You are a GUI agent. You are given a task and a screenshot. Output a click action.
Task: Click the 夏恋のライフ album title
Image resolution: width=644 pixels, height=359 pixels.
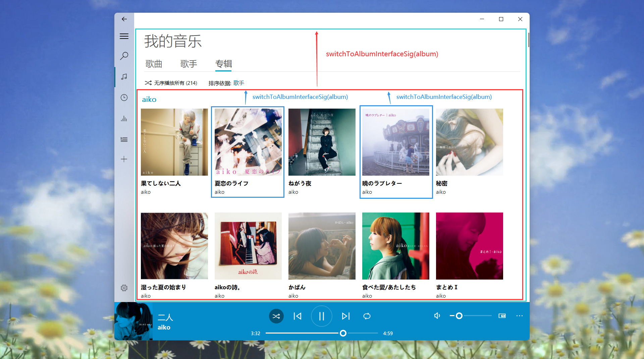[x=231, y=183]
